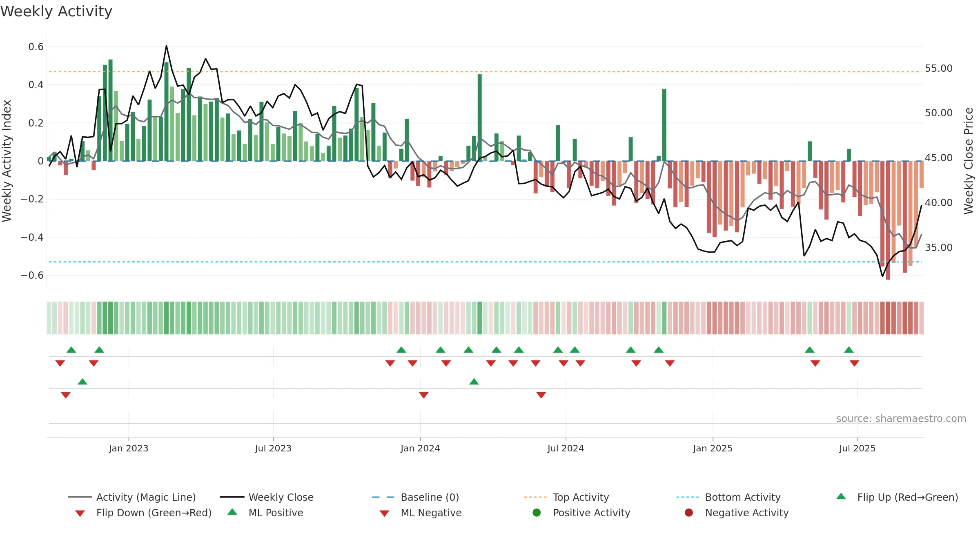Click dark red circle icon beside Negative Activity
Screen dimensions: 980x551
689,513
